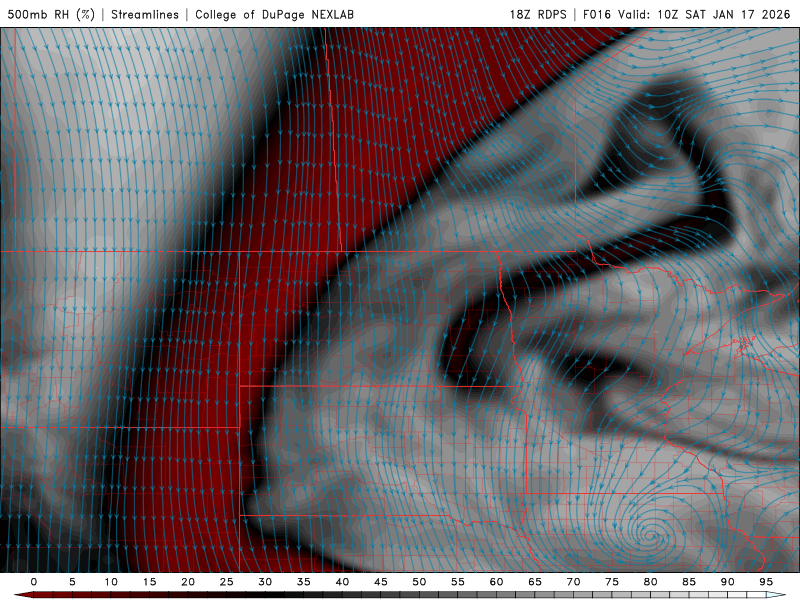Click the colorbar tick label "20"
This screenshot has height=600, width=800.
tap(188, 582)
